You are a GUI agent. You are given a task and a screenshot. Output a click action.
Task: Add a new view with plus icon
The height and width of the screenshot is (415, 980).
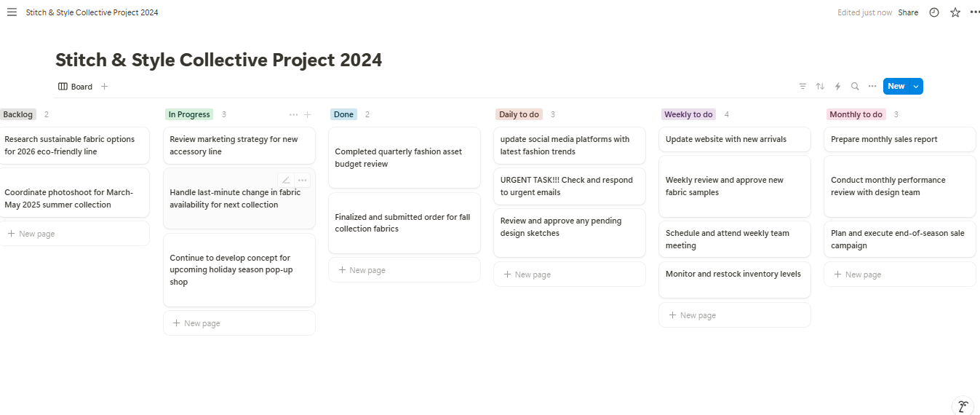coord(105,87)
